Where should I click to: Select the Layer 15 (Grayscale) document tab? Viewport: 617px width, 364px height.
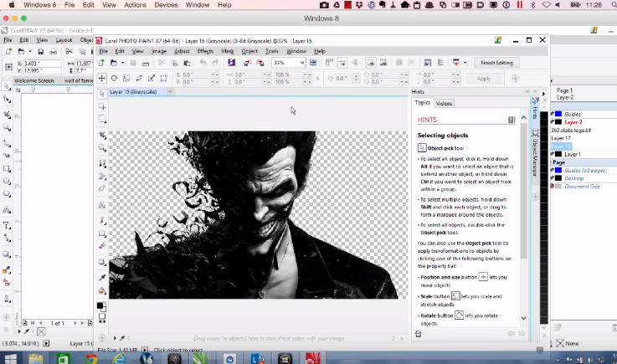click(133, 92)
